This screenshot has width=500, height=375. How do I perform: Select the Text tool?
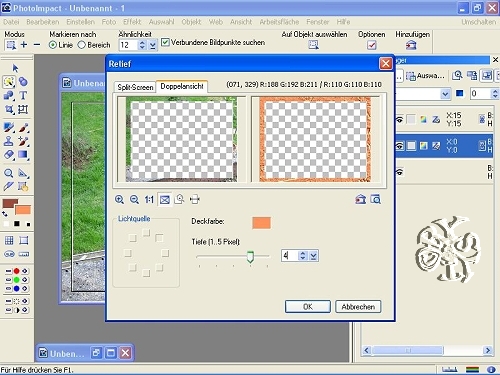coord(23,96)
